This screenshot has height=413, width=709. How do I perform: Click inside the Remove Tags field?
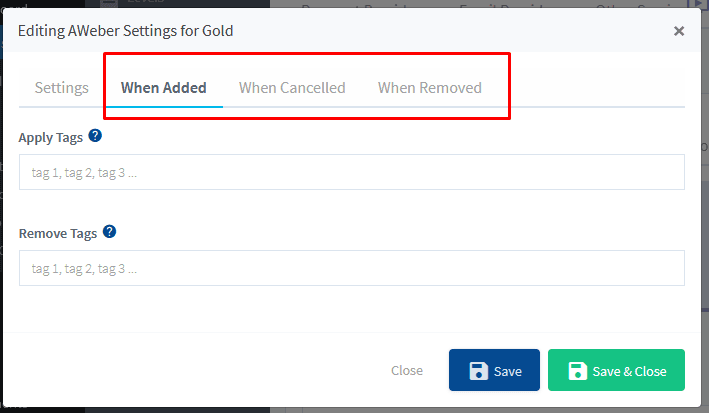point(351,268)
